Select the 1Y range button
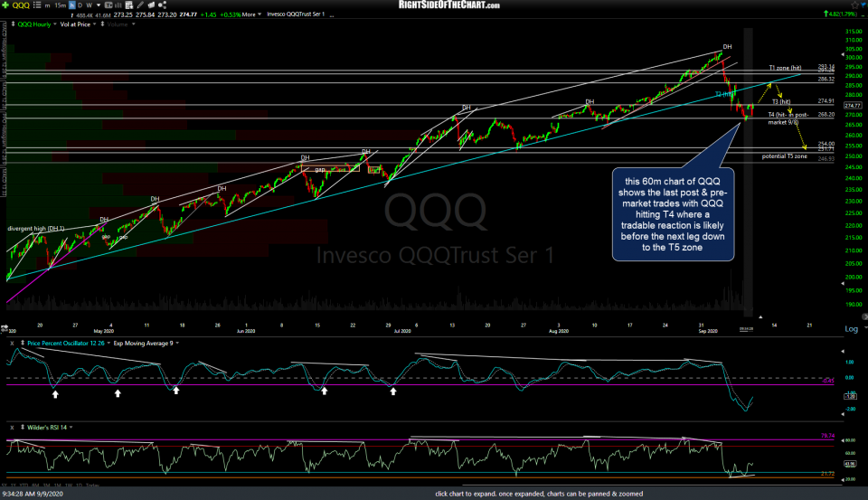The width and height of the screenshot is (868, 500). click(x=14, y=486)
